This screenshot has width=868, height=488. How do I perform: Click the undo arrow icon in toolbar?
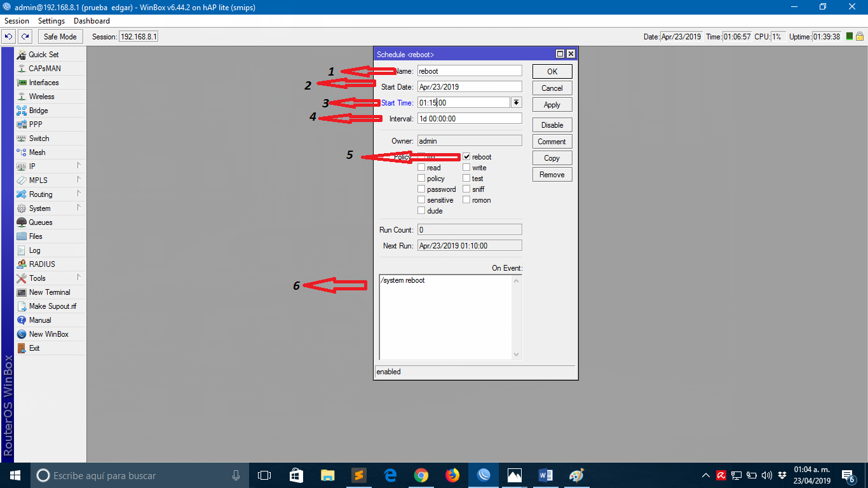pos(9,37)
